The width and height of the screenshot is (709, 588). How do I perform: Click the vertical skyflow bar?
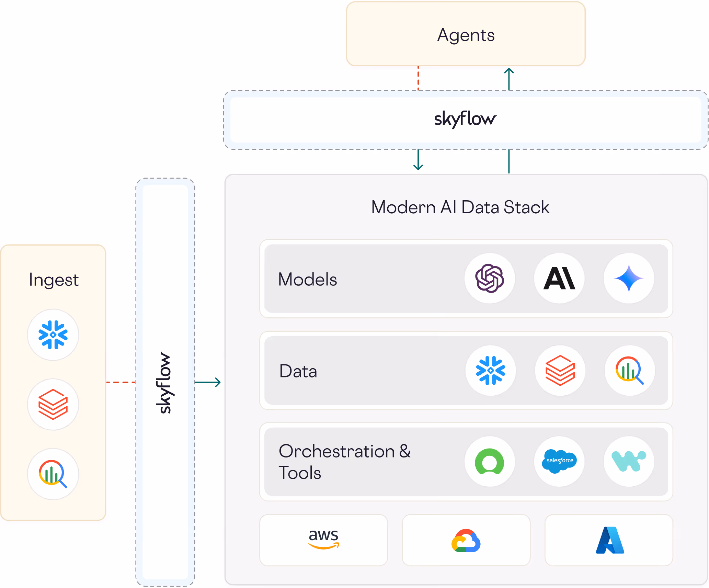(x=165, y=382)
